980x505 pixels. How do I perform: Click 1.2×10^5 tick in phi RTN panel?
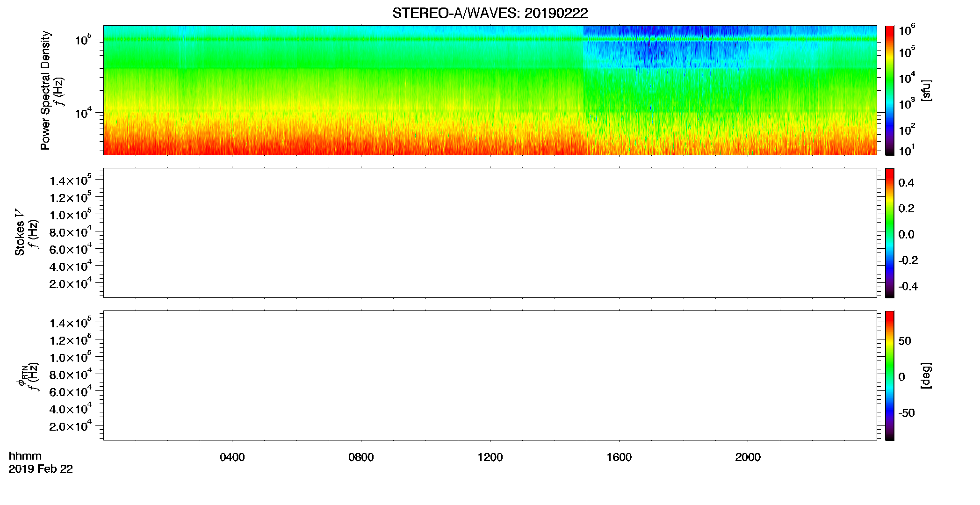(x=71, y=339)
